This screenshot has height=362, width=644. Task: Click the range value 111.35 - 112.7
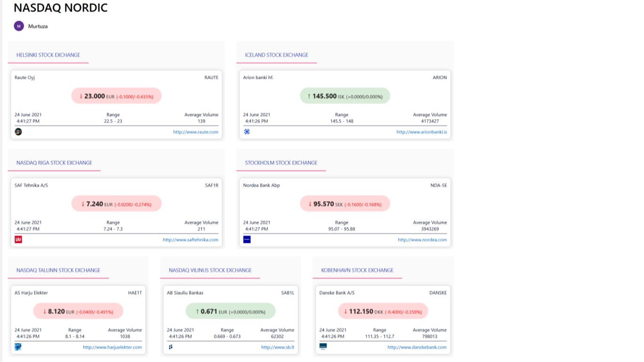[380, 337]
